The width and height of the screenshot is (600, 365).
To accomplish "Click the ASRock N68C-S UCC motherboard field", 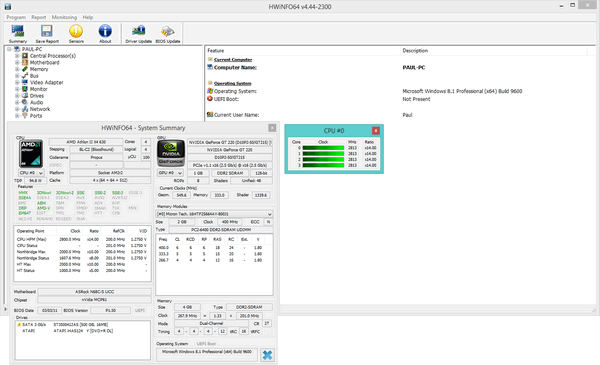I will pyautogui.click(x=94, y=292).
